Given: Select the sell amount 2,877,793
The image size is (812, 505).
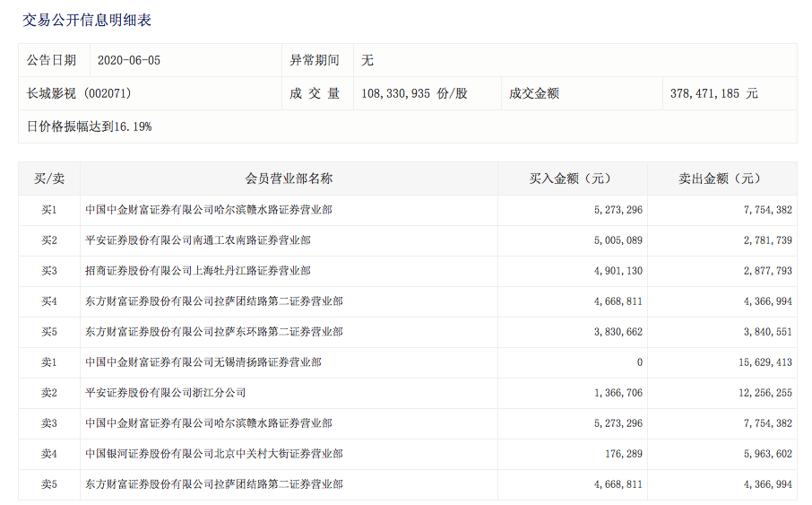Looking at the screenshot, I should coord(768,271).
